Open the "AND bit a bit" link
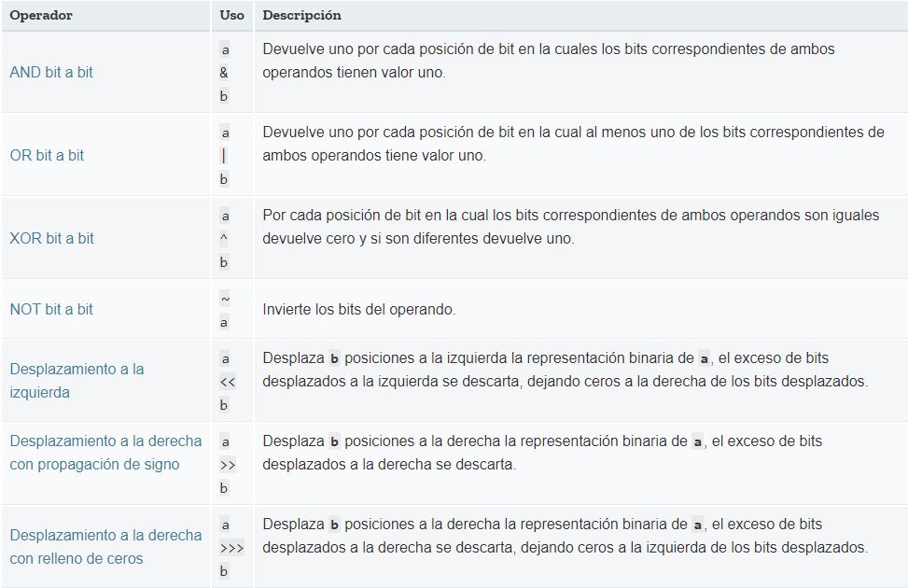Image resolution: width=908 pixels, height=588 pixels. tap(51, 72)
